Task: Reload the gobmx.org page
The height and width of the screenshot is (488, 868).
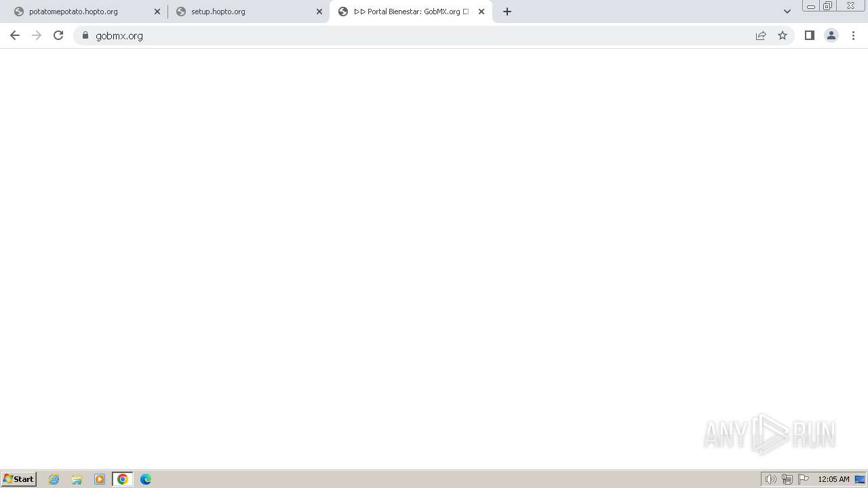Action: point(58,35)
